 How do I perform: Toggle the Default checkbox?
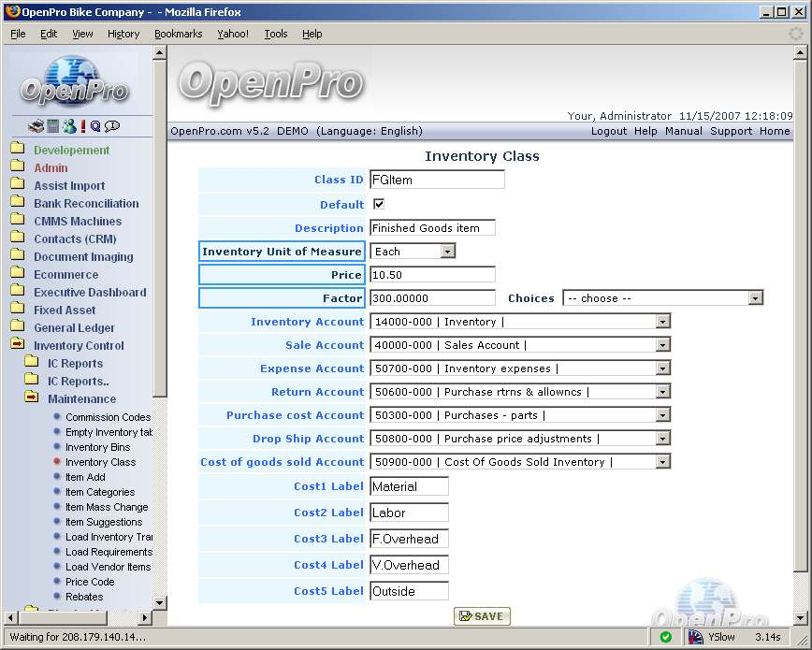click(x=379, y=204)
